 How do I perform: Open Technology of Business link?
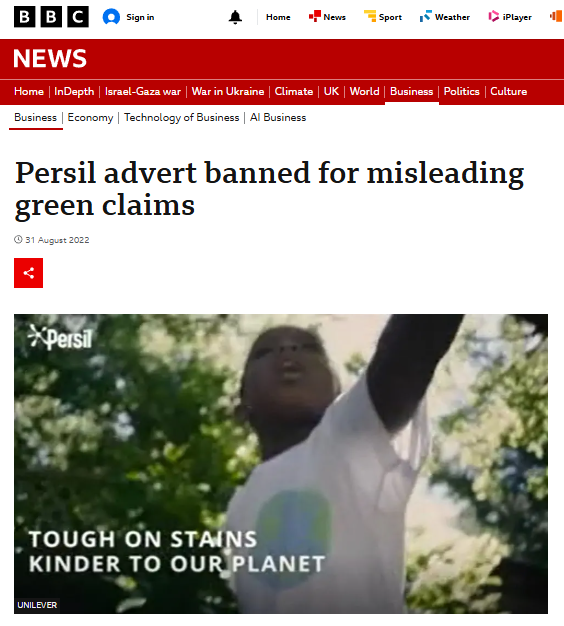182,117
